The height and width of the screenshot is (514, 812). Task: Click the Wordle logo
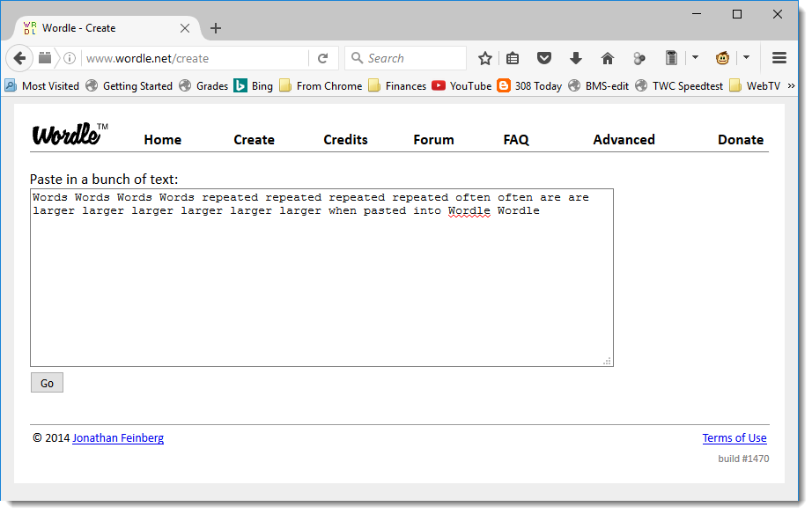pos(70,134)
